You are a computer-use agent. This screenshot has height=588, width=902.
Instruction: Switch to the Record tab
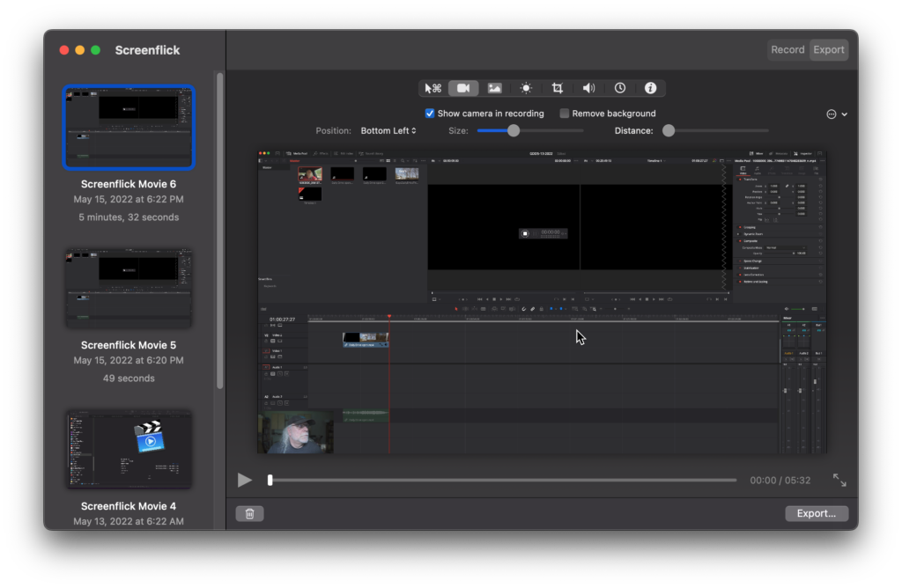click(787, 49)
